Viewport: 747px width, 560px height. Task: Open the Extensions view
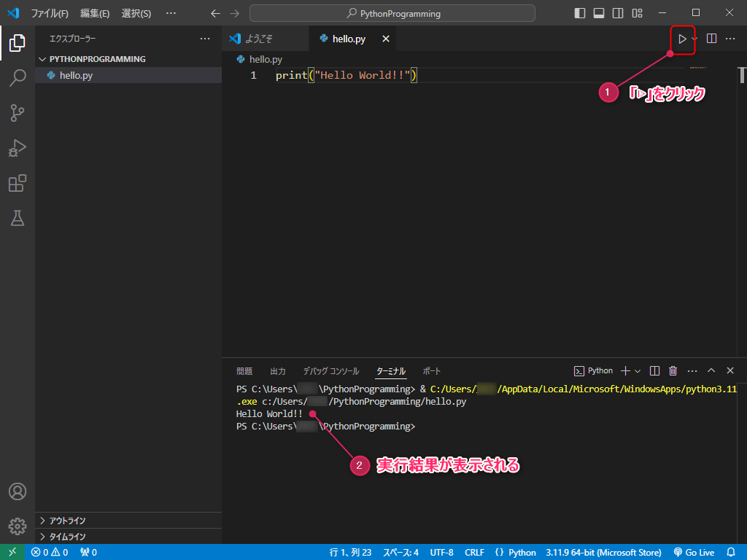pos(18,184)
